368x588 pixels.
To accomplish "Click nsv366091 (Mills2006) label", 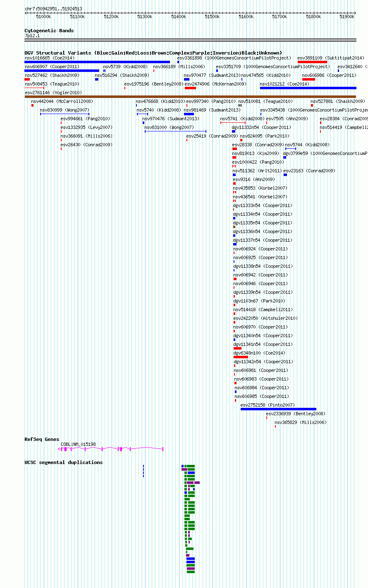I will click(86, 136).
